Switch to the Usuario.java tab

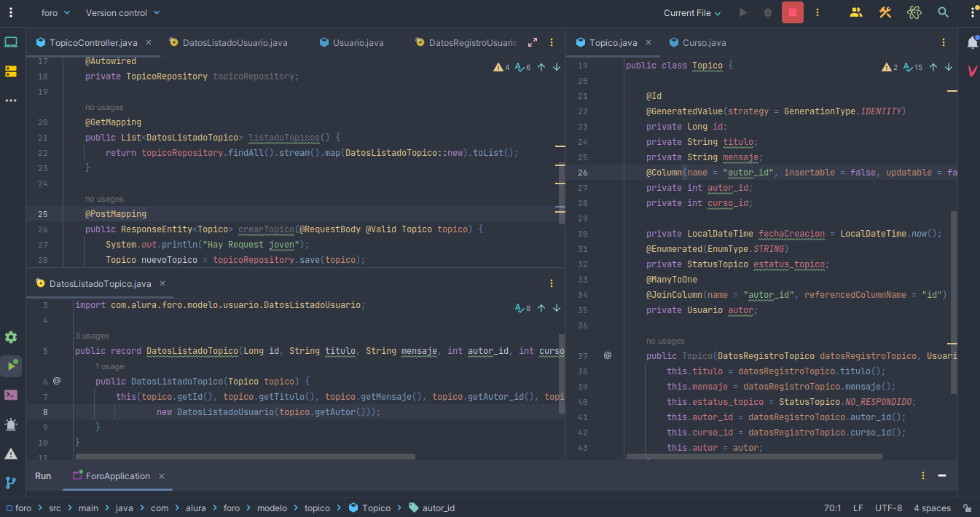358,43
